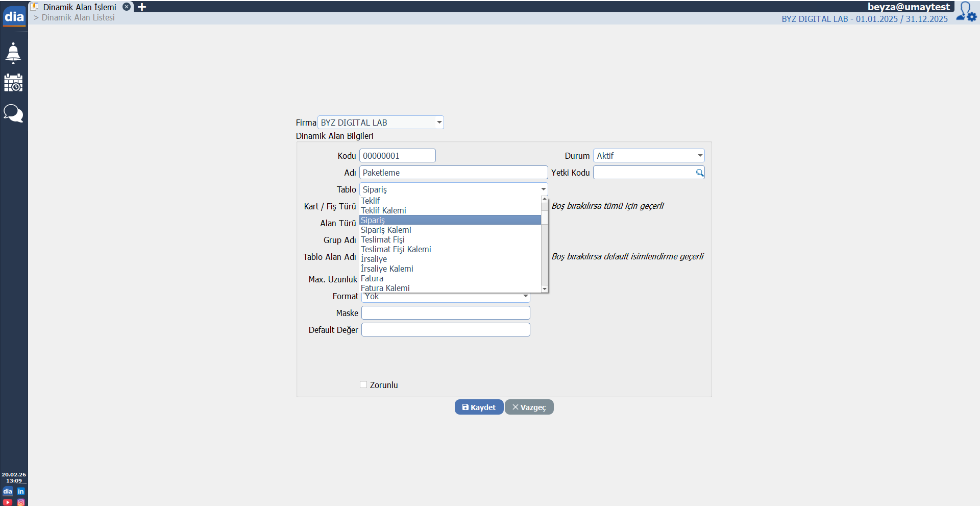Select Fatura from the Tablo list
980x506 pixels.
(x=372, y=279)
